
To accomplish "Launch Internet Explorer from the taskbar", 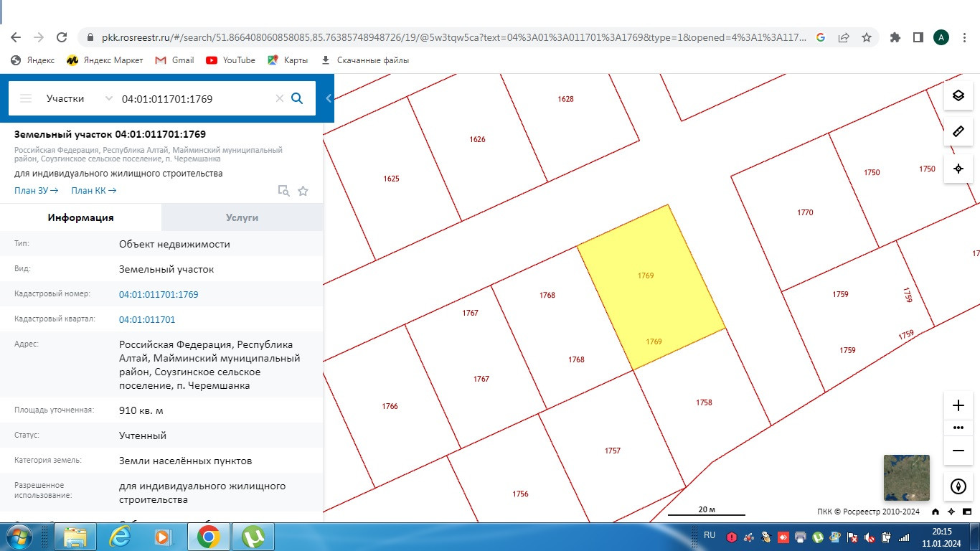I will point(119,537).
